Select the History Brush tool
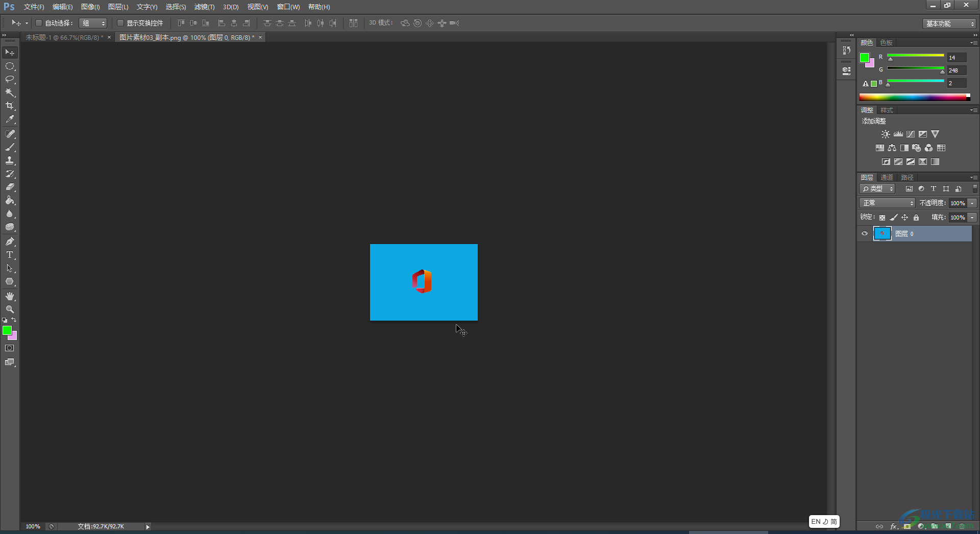Screen dimensions: 980x534 (10, 174)
